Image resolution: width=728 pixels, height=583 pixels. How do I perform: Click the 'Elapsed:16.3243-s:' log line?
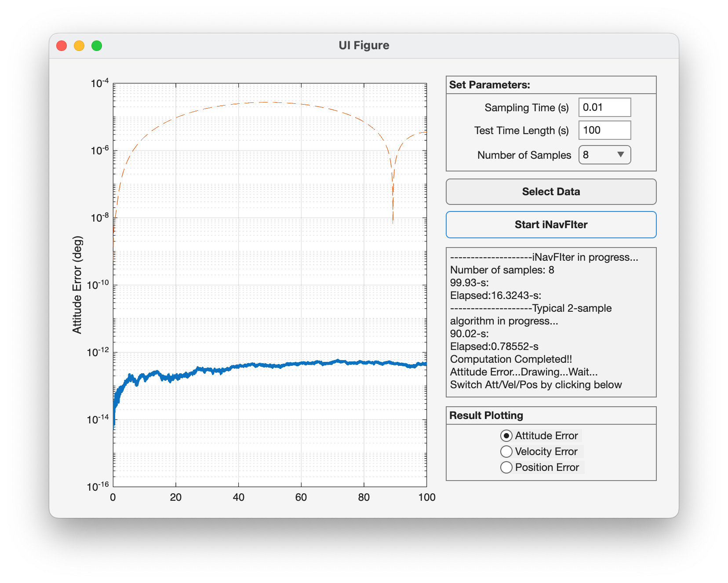point(495,295)
